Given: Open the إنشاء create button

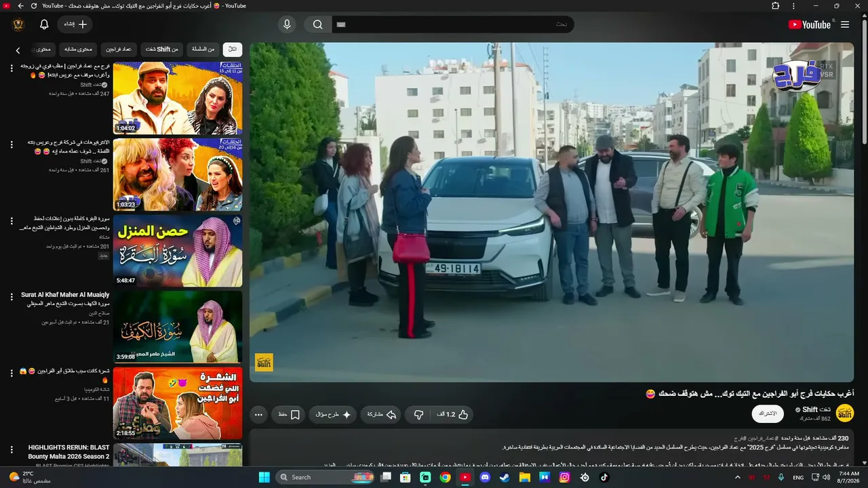Looking at the screenshot, I should pyautogui.click(x=75, y=24).
